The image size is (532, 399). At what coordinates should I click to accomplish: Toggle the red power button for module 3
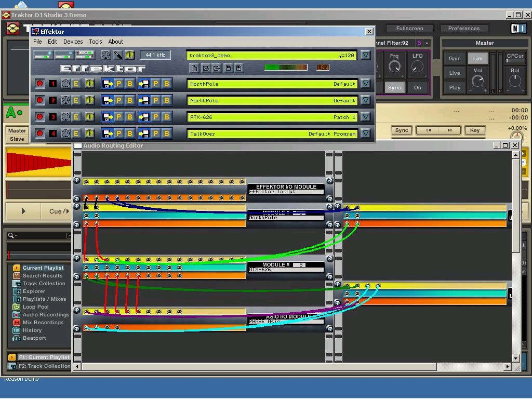pyautogui.click(x=39, y=117)
